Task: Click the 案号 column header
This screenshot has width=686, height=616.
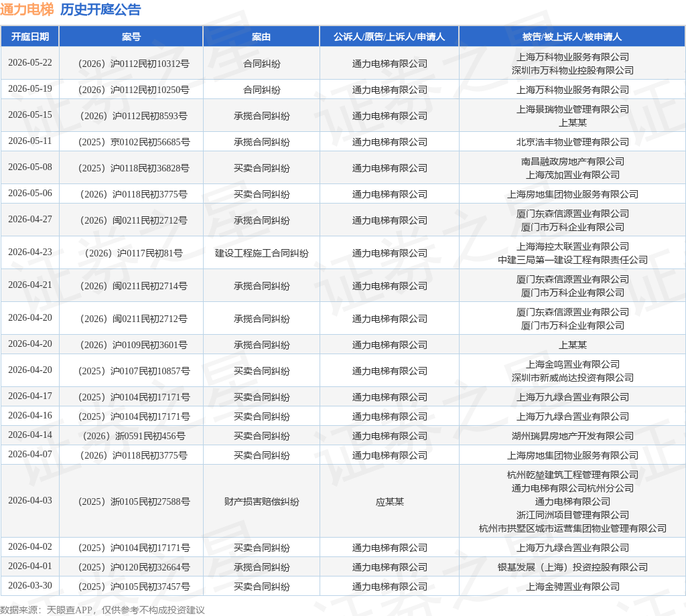Action: tap(131, 37)
